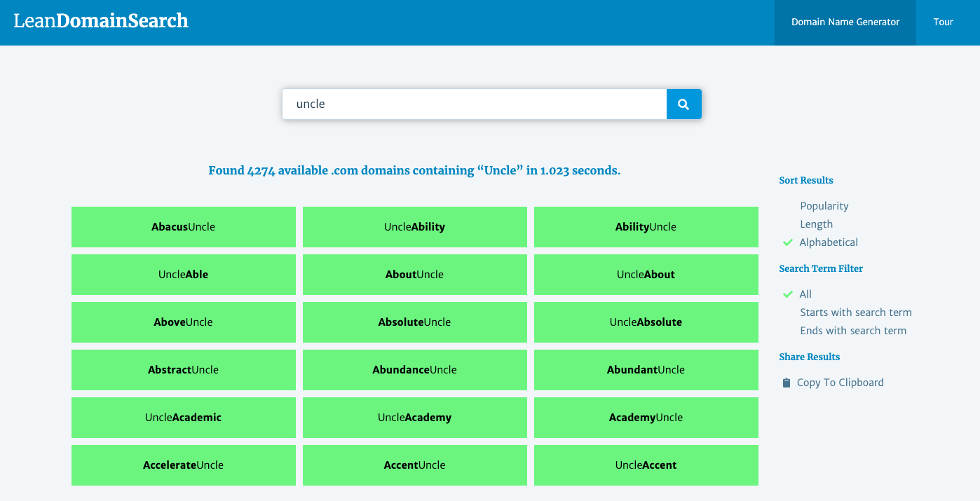Image resolution: width=980 pixels, height=501 pixels.
Task: Copy To Clipboard link
Action: click(840, 383)
